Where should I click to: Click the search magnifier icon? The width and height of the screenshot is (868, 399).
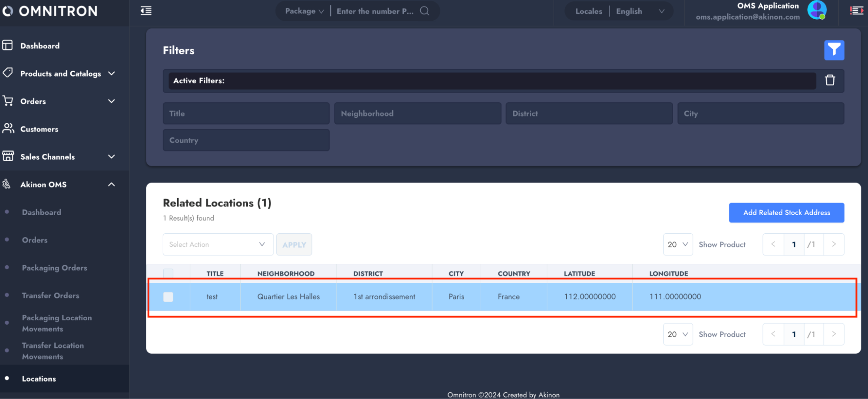click(424, 11)
